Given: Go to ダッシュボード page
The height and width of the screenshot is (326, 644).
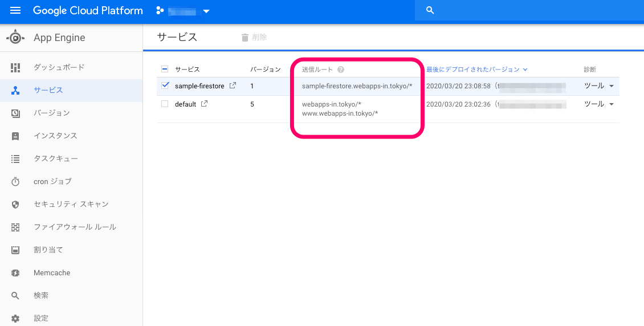Looking at the screenshot, I should [59, 67].
